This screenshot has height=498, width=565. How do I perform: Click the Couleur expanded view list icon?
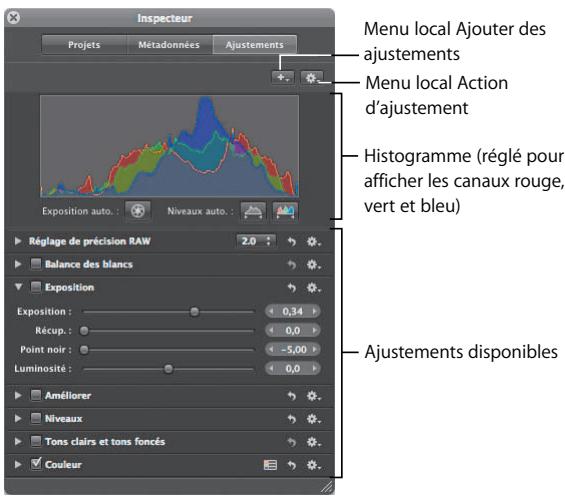(270, 465)
